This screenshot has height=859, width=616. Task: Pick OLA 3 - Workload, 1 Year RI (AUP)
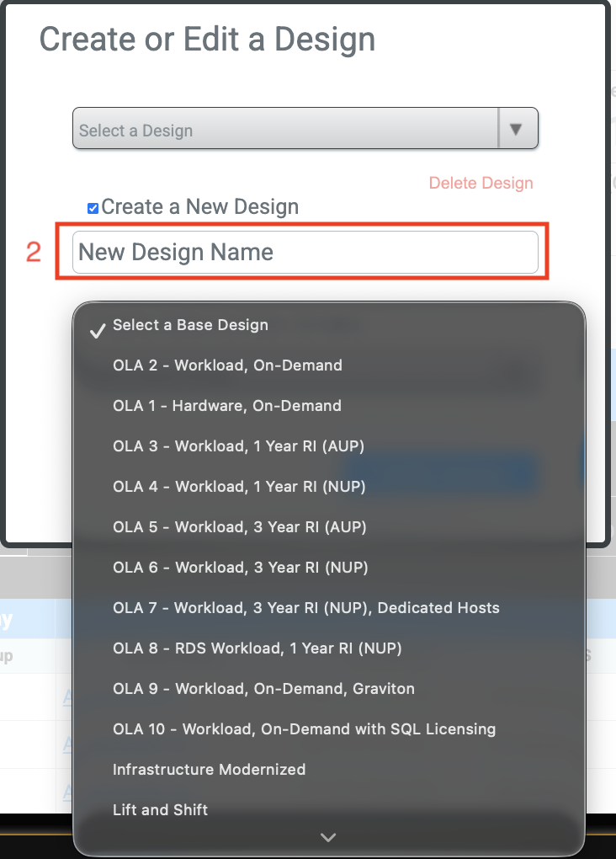click(x=238, y=446)
